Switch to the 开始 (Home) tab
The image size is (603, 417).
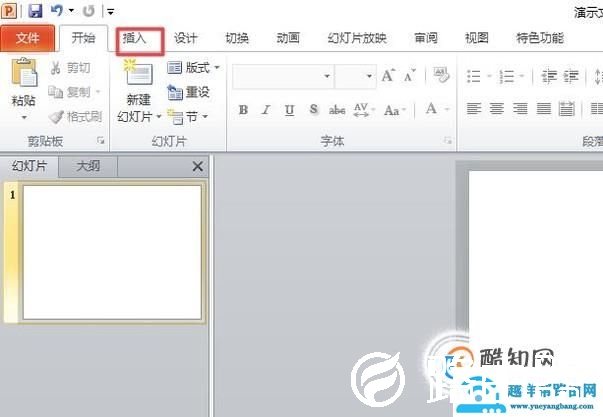pyautogui.click(x=83, y=38)
